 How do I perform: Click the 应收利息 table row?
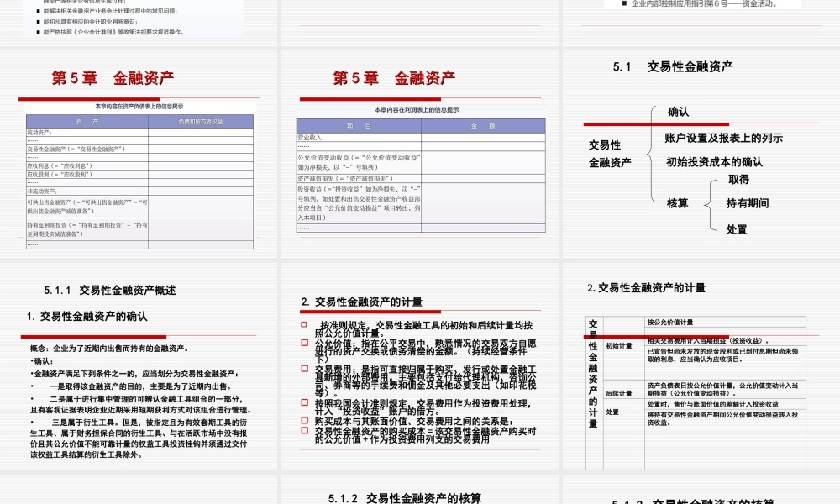(x=139, y=165)
